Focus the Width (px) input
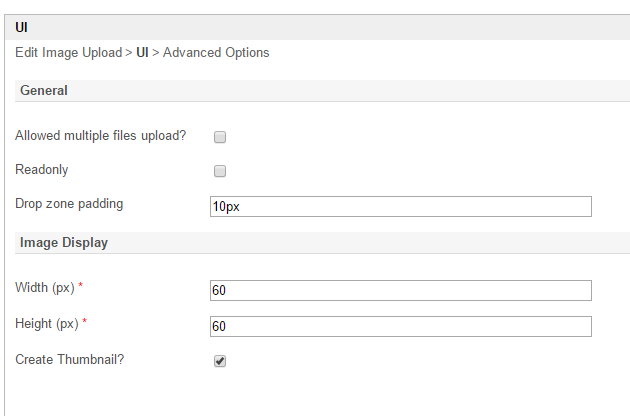The height and width of the screenshot is (416, 630). pos(400,291)
